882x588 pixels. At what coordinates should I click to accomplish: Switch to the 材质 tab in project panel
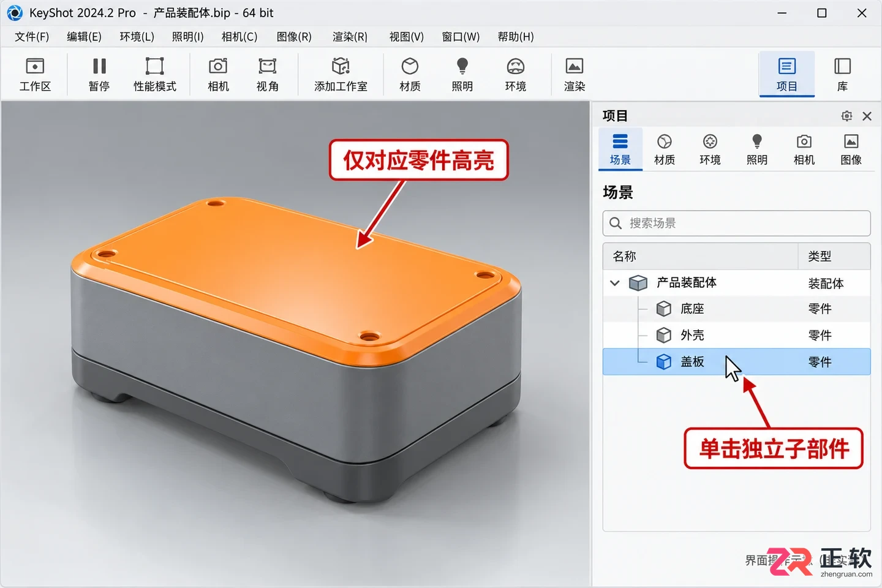[665, 149]
